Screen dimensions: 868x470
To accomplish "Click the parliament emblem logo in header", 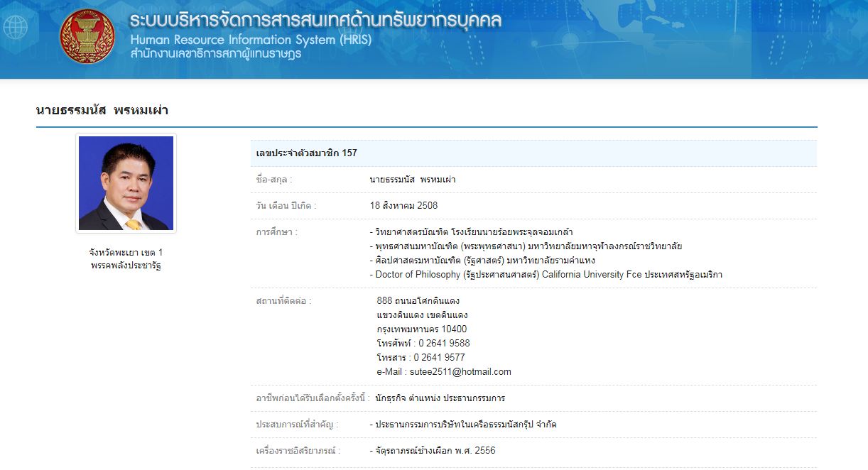I will pyautogui.click(x=87, y=36).
